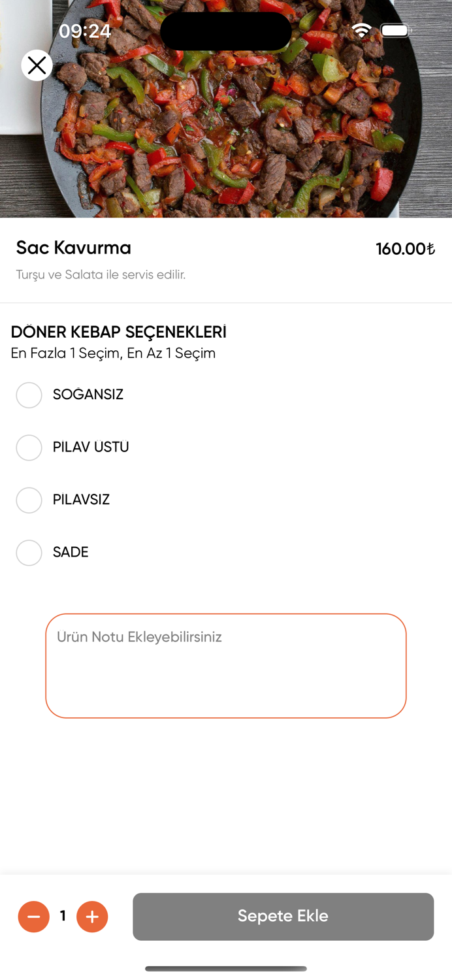This screenshot has width=452, height=980.
Task: Tap the Sac Kavurma product title
Action: [x=73, y=248]
